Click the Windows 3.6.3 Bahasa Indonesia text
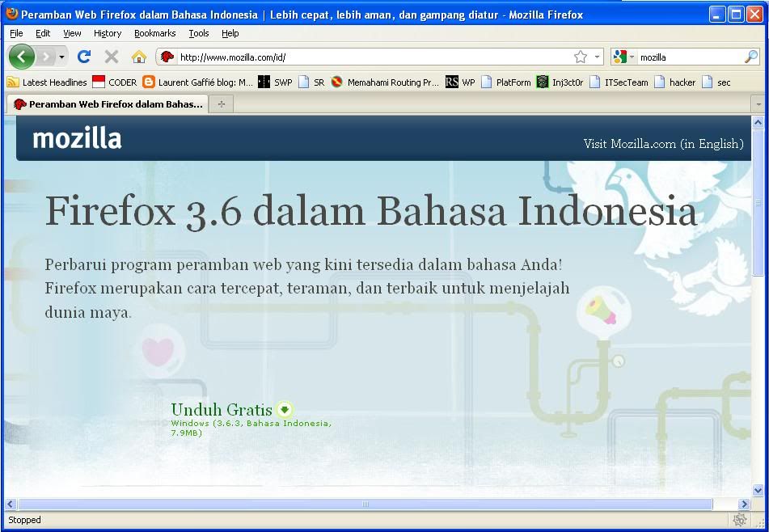The image size is (769, 532). tap(251, 428)
